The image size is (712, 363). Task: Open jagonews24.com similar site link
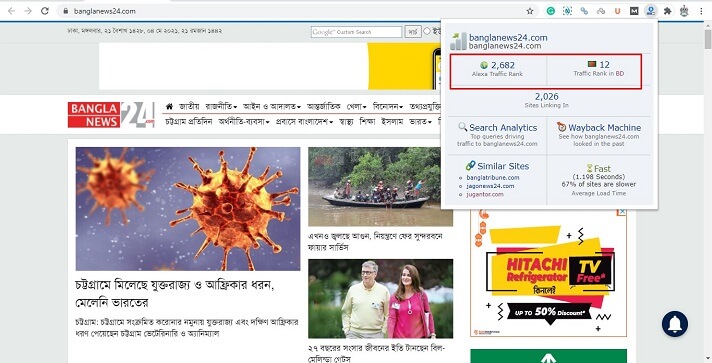(490, 186)
